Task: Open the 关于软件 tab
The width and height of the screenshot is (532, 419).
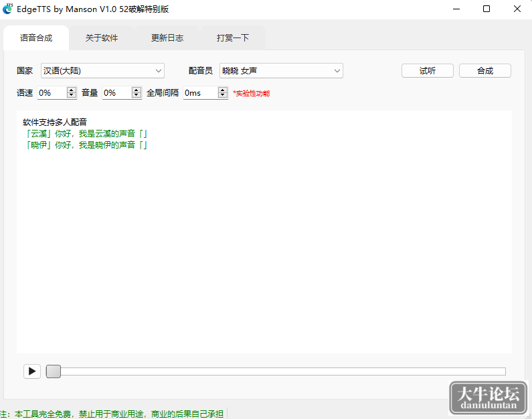Action: 102,37
